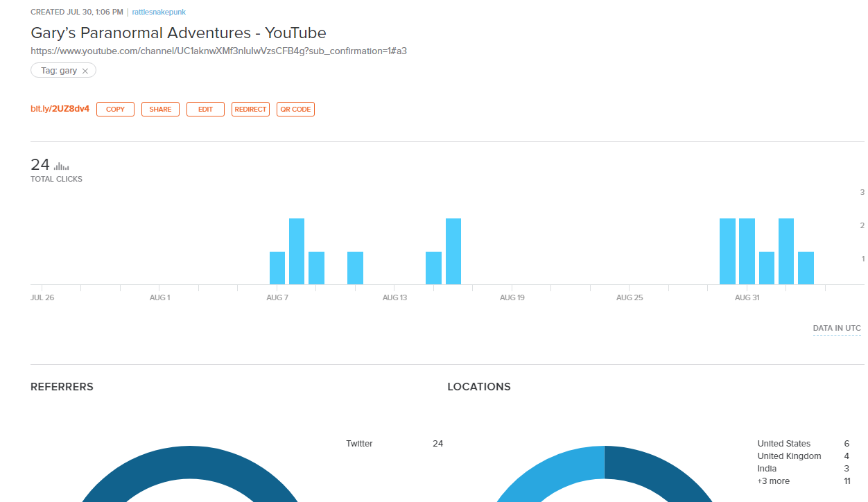This screenshot has height=502, width=868.
Task: Click the TOTAL CLICKS label
Action: 56,179
